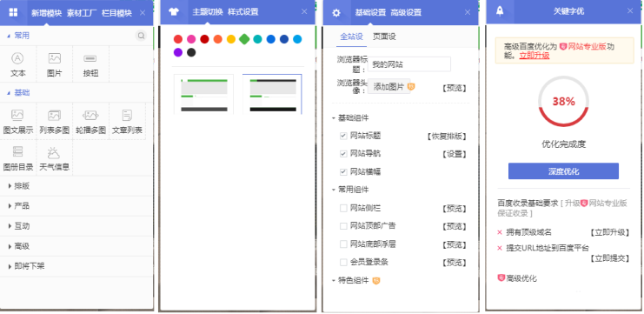Click the 浏览器标题 input field
The width and height of the screenshot is (644, 314).
pyautogui.click(x=409, y=64)
